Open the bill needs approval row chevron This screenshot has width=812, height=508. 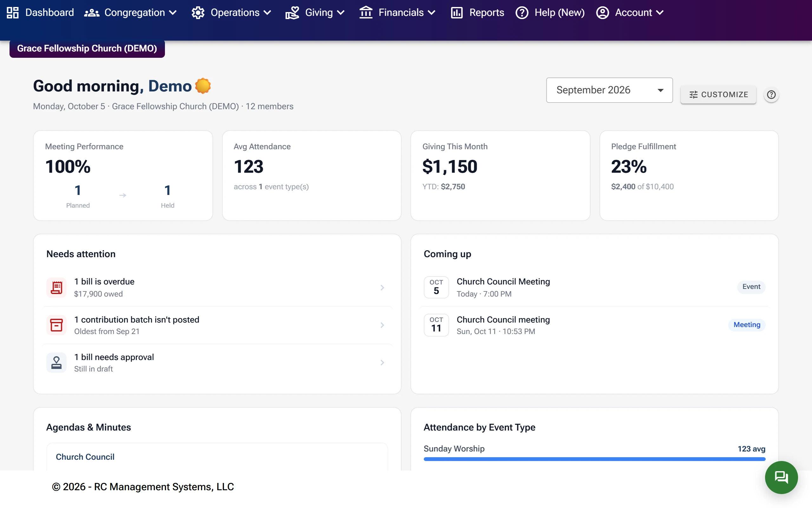382,363
